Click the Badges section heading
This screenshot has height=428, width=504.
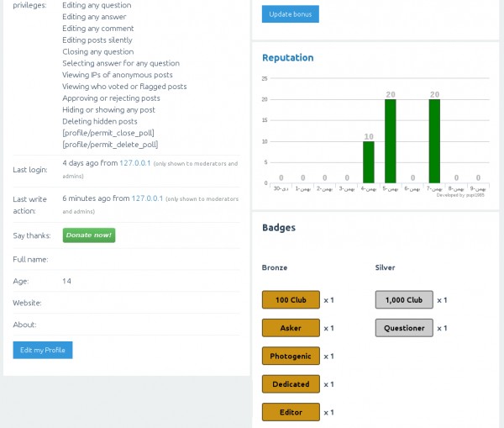click(279, 227)
